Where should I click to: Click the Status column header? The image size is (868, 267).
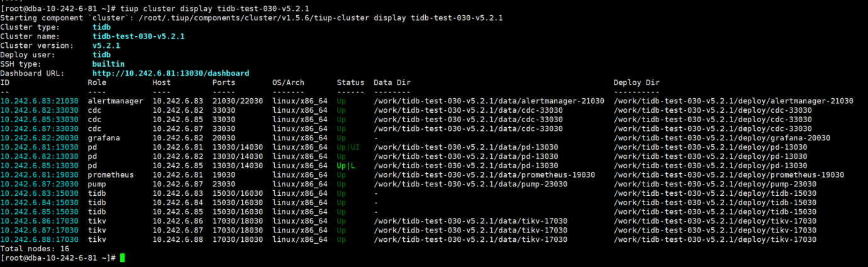[x=350, y=82]
